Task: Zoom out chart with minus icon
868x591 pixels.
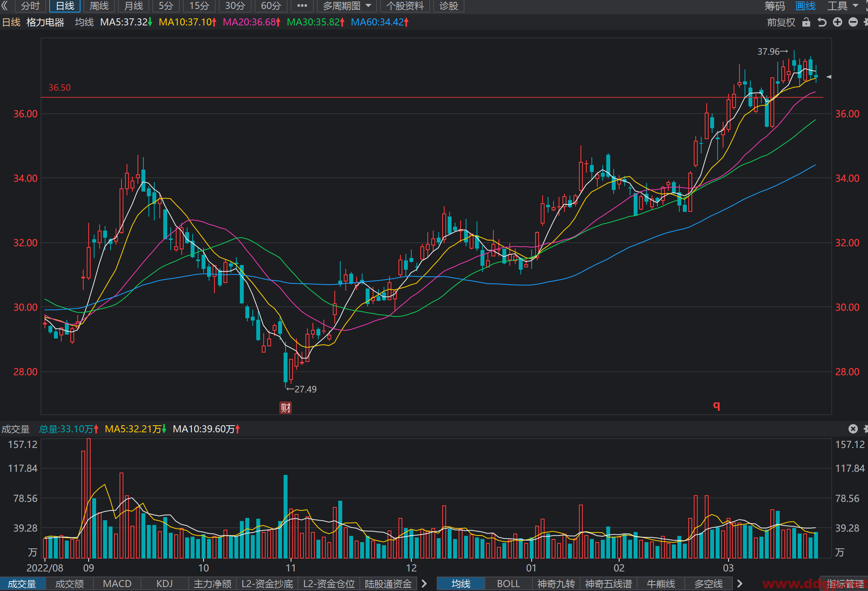Action: [853, 22]
